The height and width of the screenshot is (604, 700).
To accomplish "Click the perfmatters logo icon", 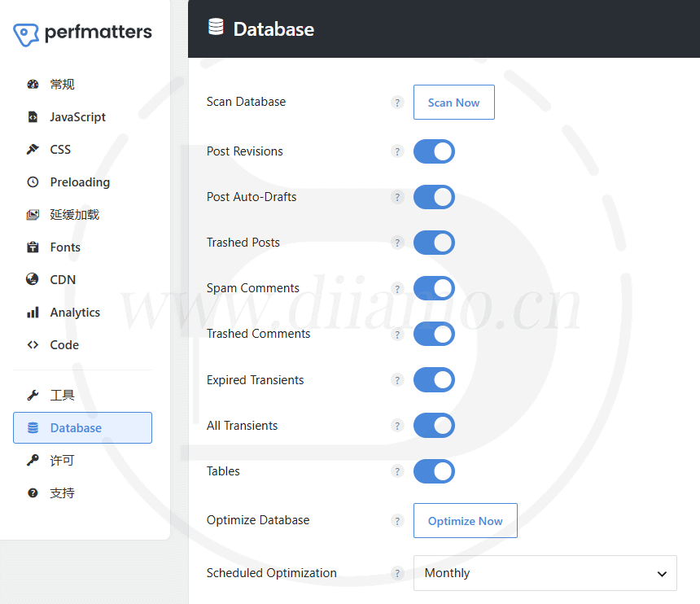I will coord(26,35).
